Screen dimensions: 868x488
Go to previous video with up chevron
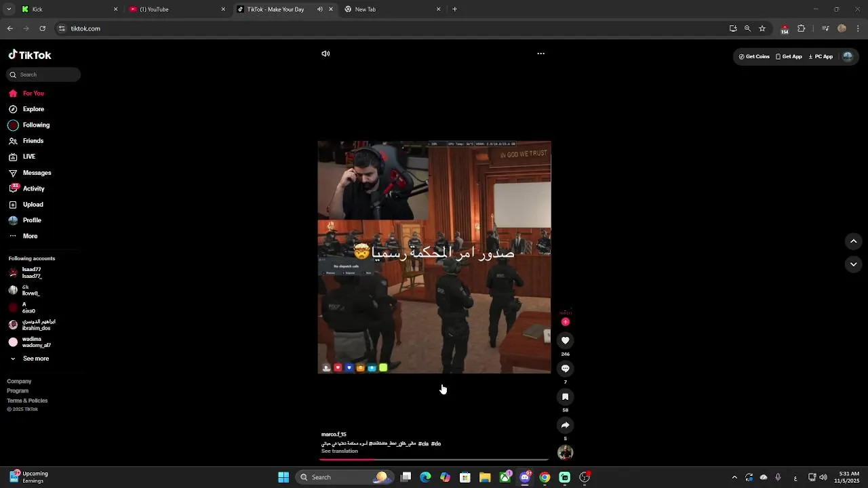click(x=853, y=241)
